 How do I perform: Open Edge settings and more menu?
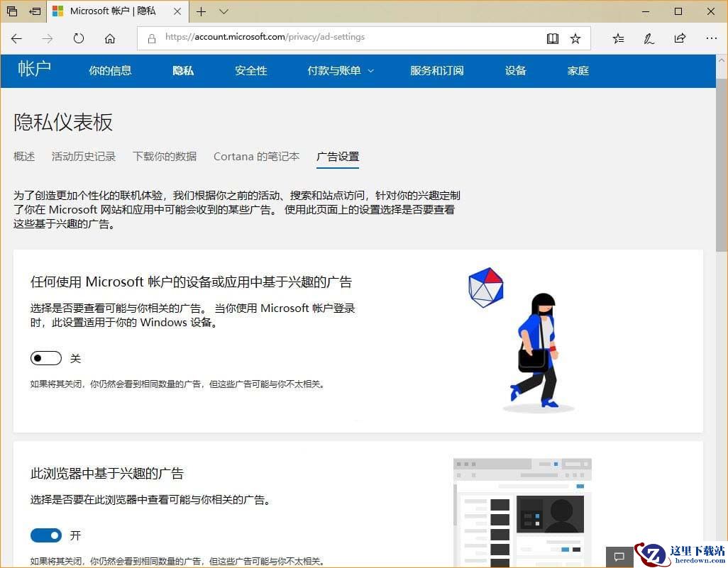[711, 38]
